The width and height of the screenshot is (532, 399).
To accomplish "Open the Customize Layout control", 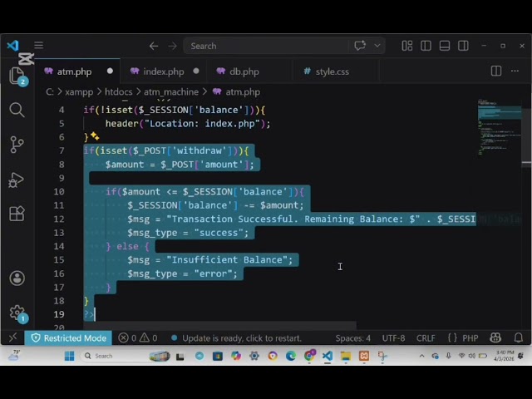I will coord(407,46).
